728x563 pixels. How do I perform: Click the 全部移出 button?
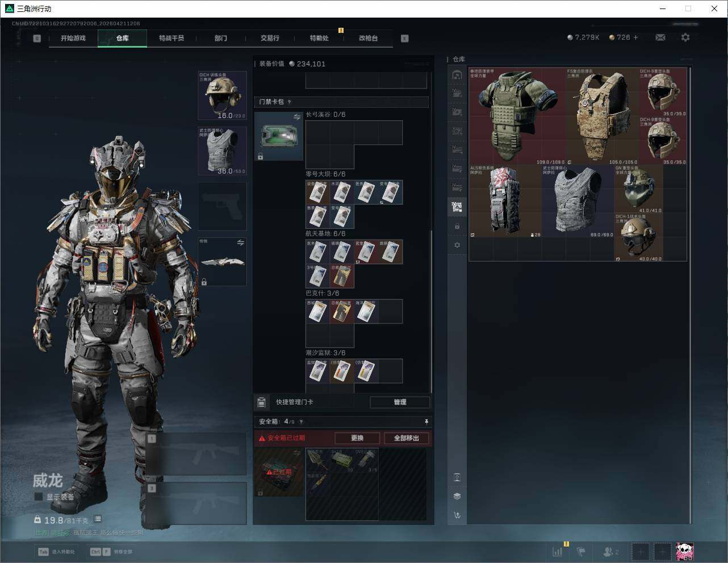pos(407,438)
